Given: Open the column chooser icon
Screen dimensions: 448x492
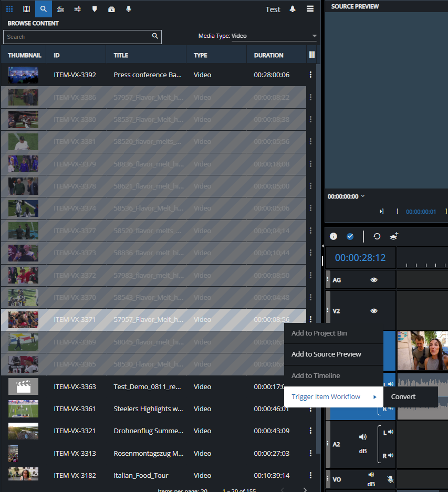Looking at the screenshot, I should tap(312, 55).
